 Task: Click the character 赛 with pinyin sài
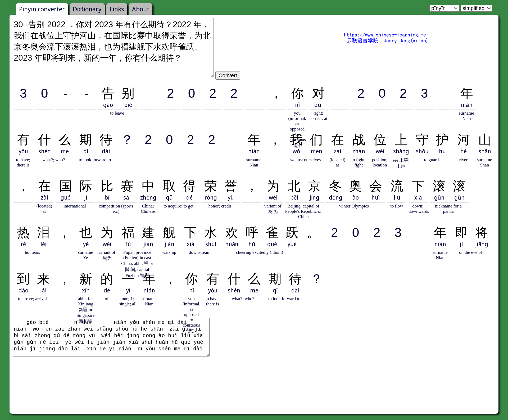(x=127, y=186)
